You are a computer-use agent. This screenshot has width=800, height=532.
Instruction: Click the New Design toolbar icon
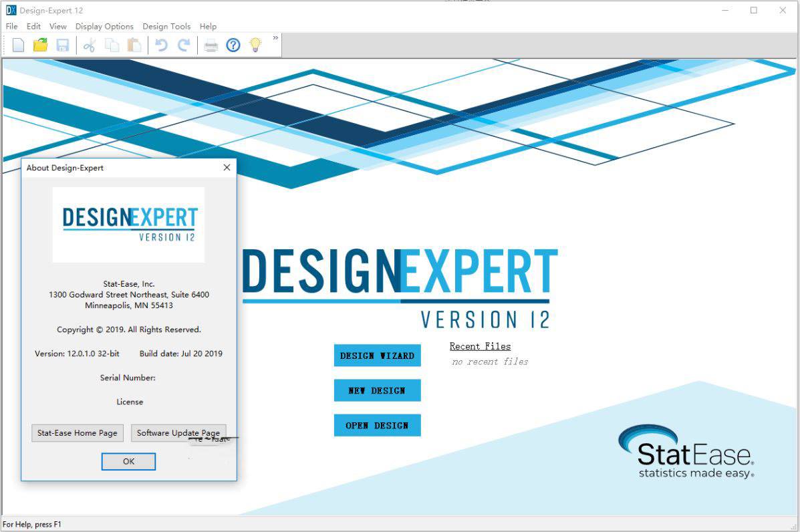click(18, 45)
